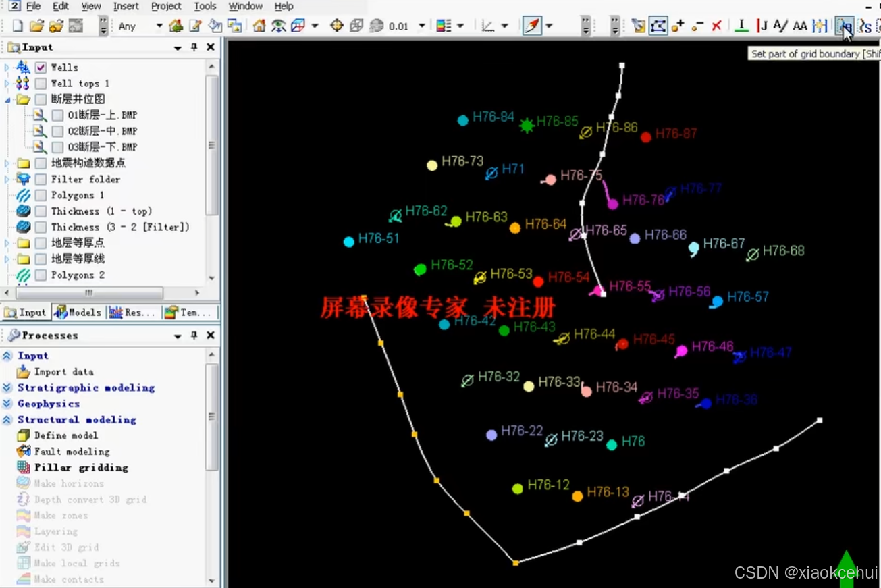The image size is (881, 588).
Task: Open the Fault modeling process
Action: pyautogui.click(x=72, y=452)
